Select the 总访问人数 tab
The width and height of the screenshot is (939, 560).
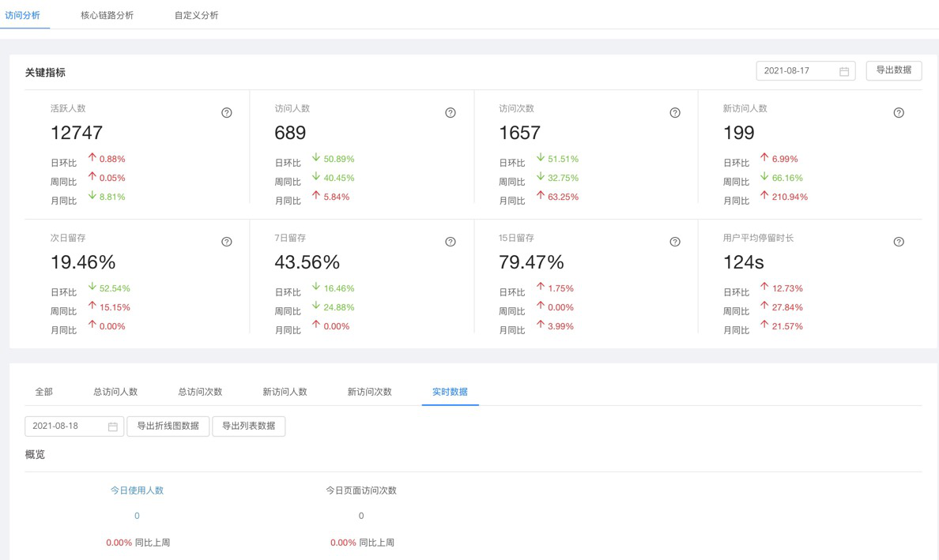115,392
